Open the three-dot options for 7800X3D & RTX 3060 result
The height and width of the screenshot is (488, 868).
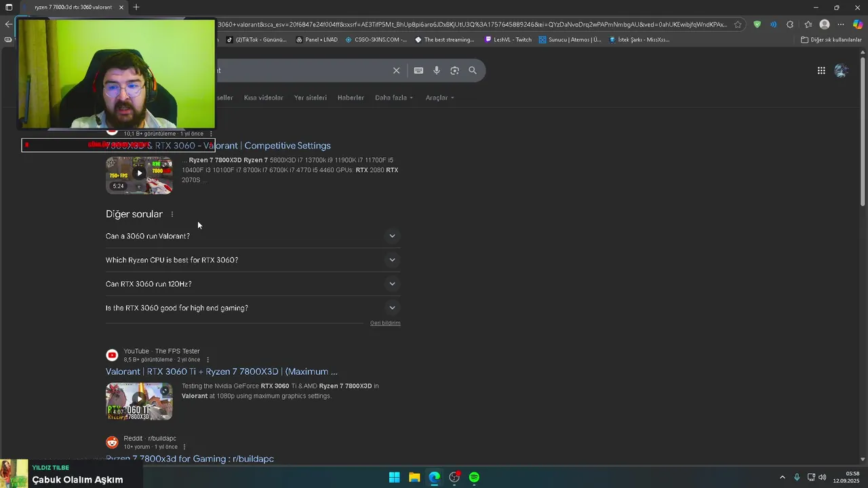pos(211,134)
